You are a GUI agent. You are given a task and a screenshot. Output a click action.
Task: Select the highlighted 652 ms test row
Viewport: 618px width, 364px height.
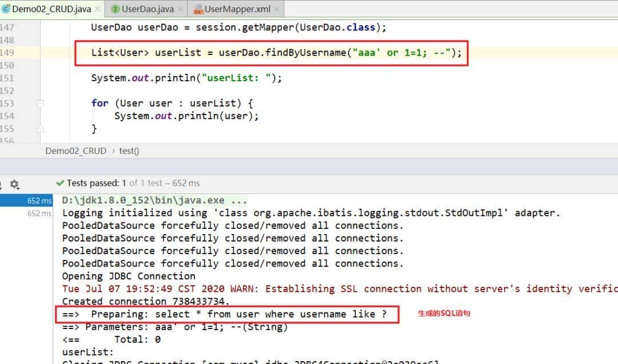[x=26, y=200]
